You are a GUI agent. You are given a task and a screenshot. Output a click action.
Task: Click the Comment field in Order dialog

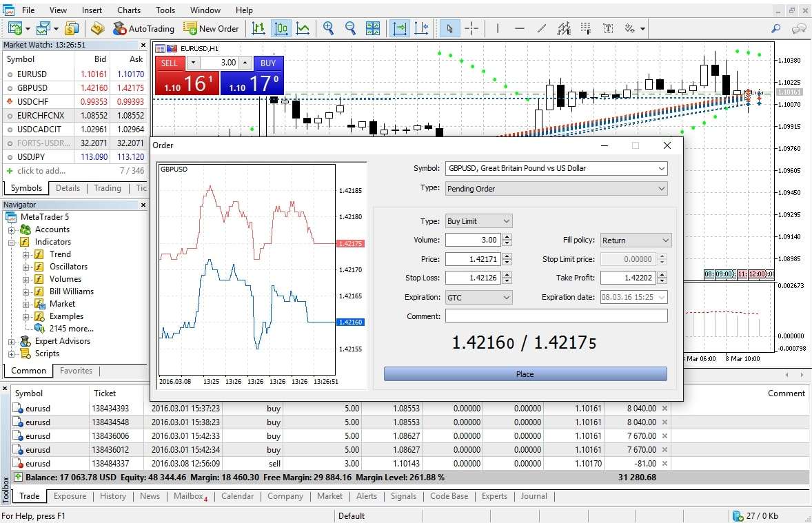click(x=556, y=316)
